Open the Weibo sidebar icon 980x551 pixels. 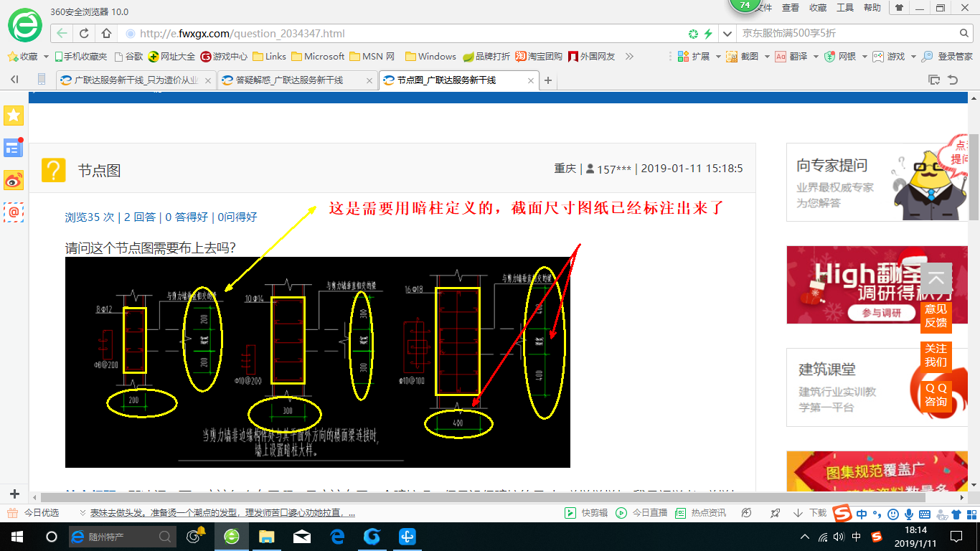[x=14, y=181]
